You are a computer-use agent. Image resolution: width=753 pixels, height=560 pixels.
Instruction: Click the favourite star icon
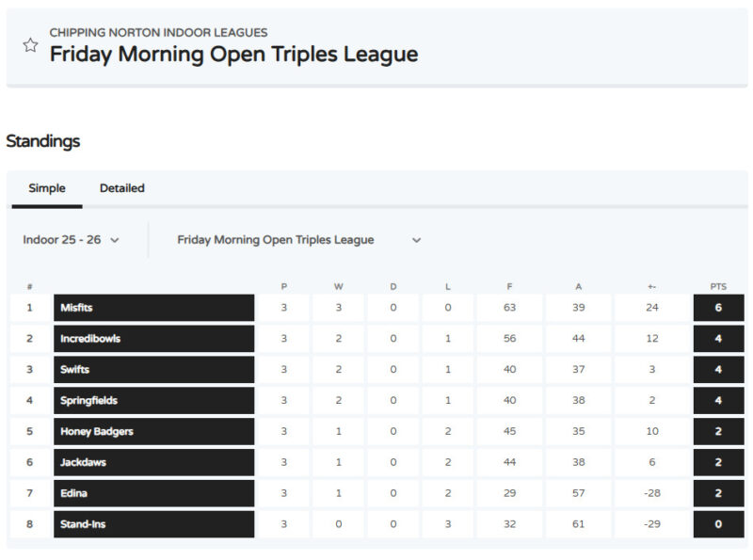tap(30, 45)
